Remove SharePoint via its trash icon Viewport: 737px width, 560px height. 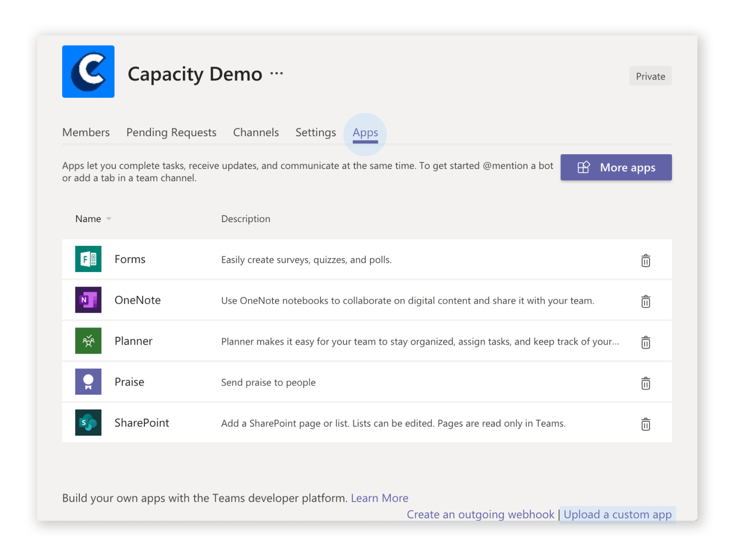(646, 424)
